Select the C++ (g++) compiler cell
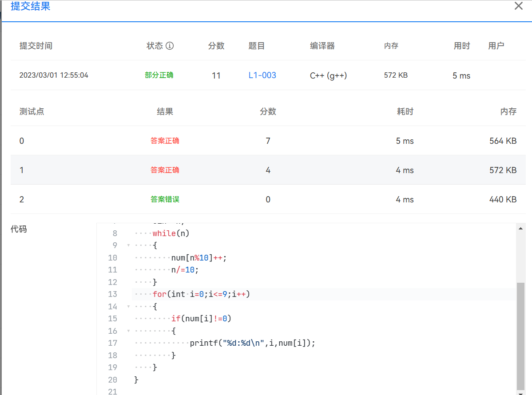This screenshot has width=532, height=395. [x=329, y=75]
